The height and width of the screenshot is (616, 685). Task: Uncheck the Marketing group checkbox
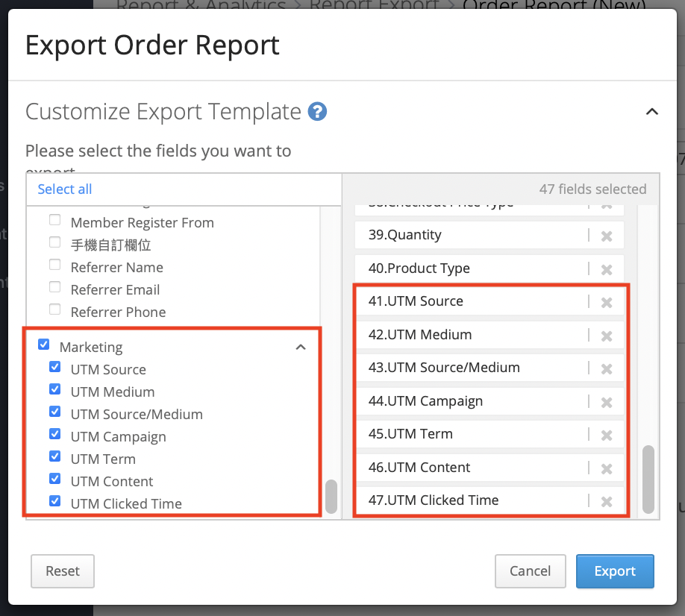pos(43,345)
